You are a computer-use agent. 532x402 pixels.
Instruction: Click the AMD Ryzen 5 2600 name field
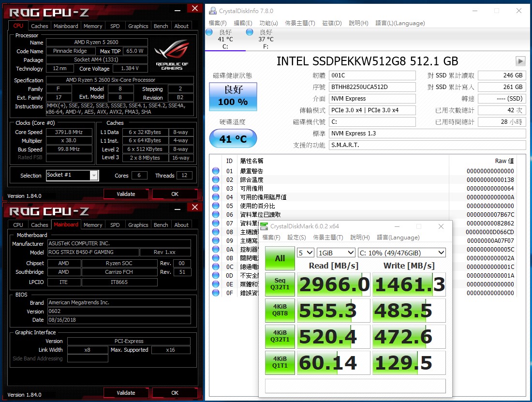click(x=97, y=42)
